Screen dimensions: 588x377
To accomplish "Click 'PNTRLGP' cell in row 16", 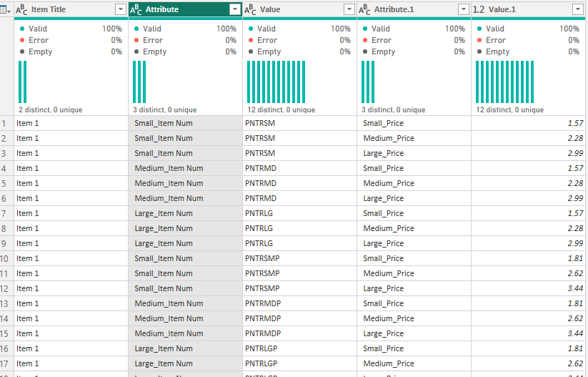I will [299, 348].
